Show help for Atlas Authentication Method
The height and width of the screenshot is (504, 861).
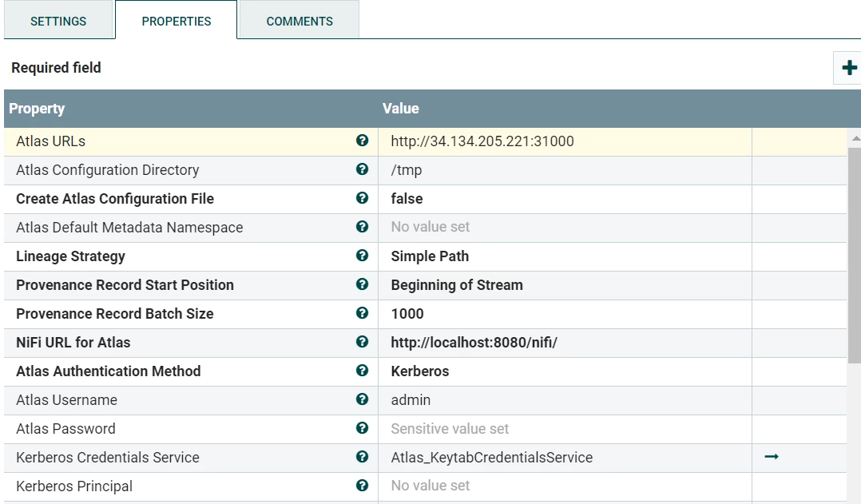pos(362,371)
